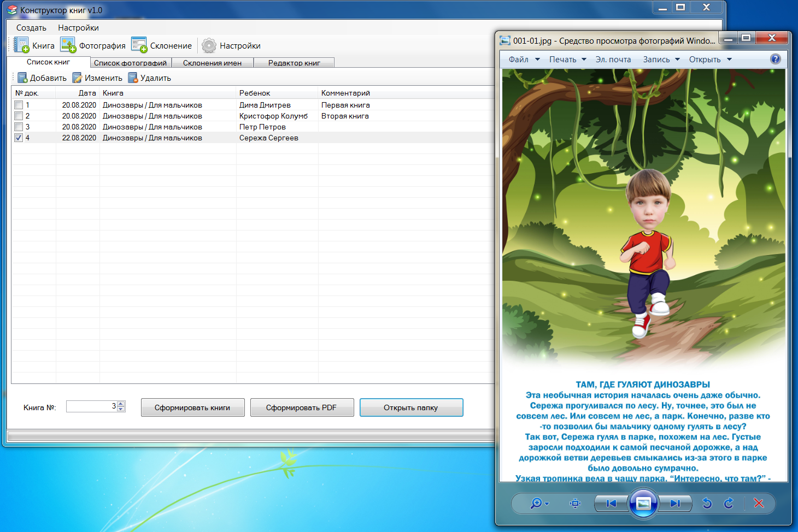The width and height of the screenshot is (798, 532).
Task: Click the Изменить edit icon
Action: tap(77, 78)
